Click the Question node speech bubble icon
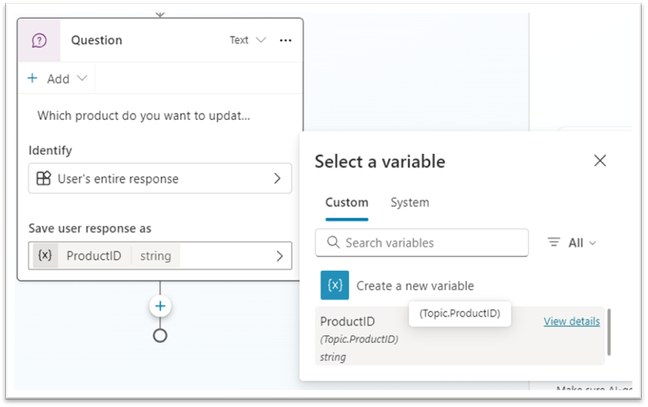This screenshot has width=648, height=407. point(40,41)
